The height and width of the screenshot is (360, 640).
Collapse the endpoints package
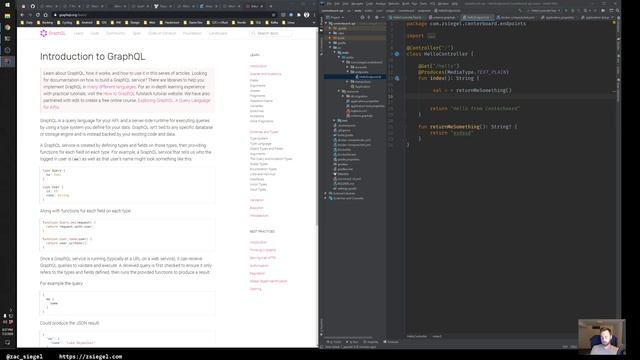point(347,72)
